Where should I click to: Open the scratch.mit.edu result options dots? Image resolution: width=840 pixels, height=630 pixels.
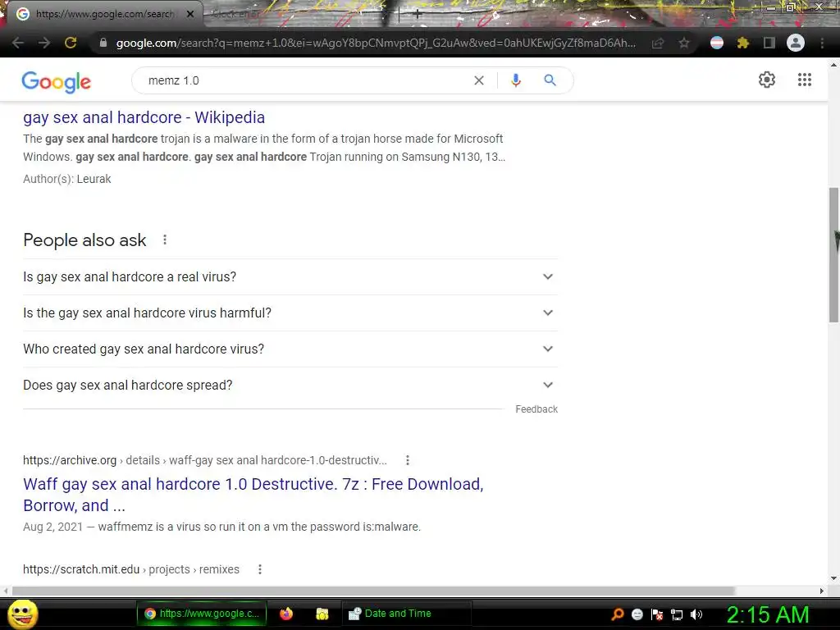(260, 569)
